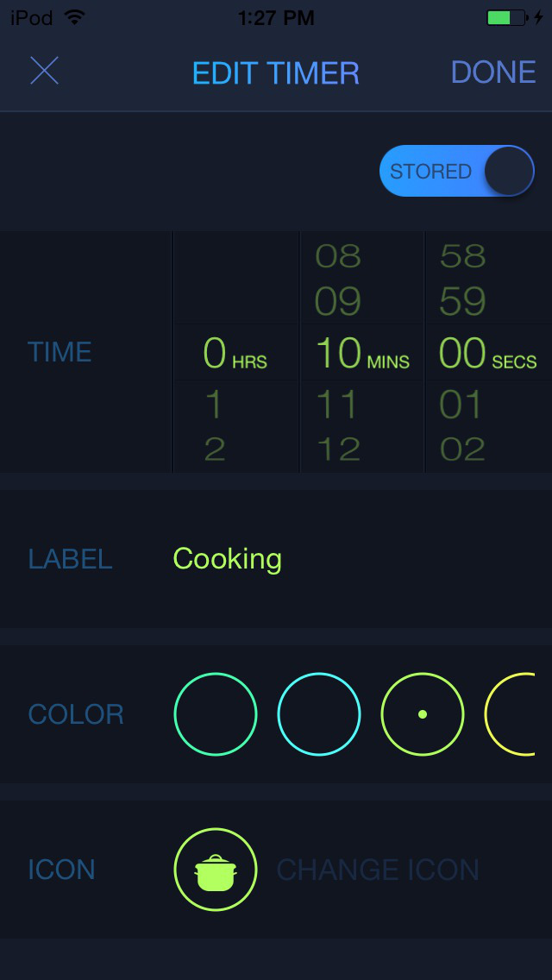552x980 pixels.
Task: Pick 59 in the seconds wheel
Action: tap(462, 301)
